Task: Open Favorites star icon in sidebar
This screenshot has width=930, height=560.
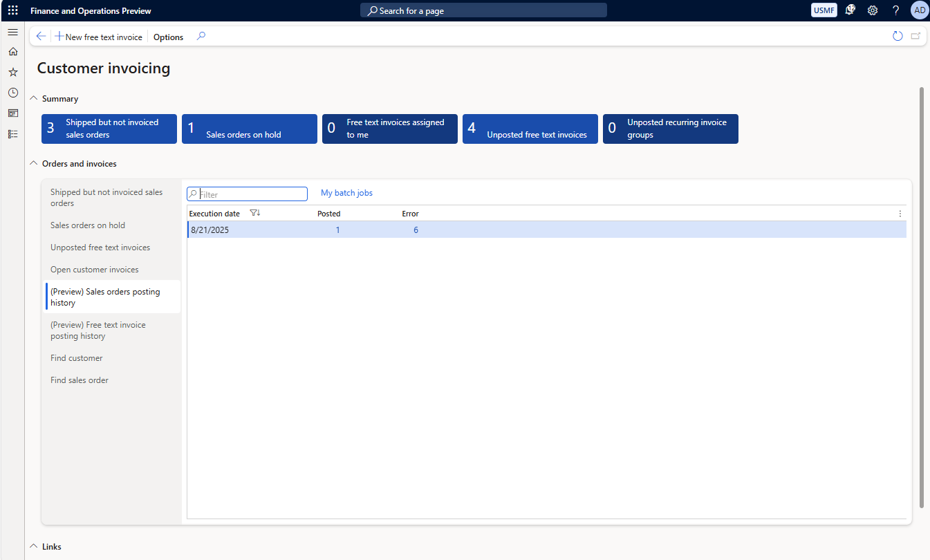Action: [x=12, y=72]
